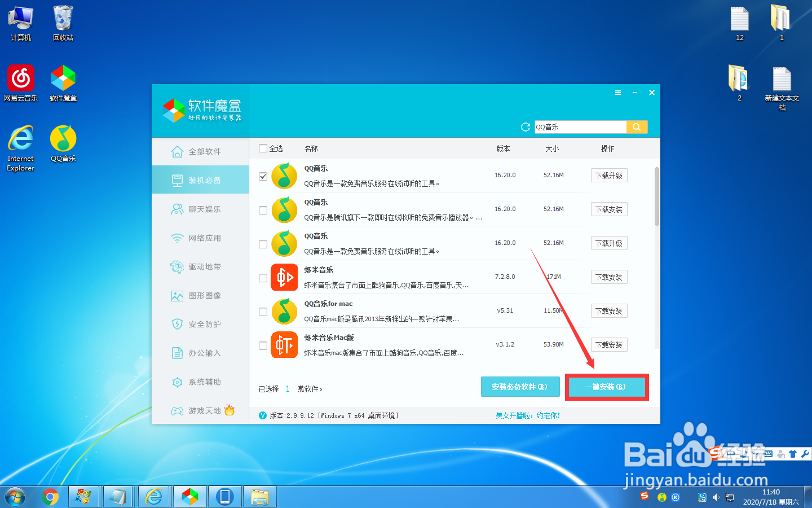Click the 安装必备软件 button
The image size is (812, 508).
(x=520, y=387)
